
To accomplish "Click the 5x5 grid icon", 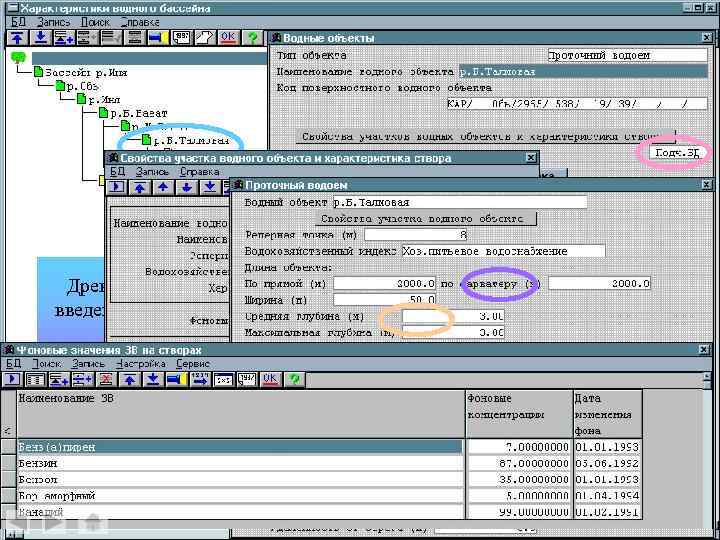I will 224,380.
